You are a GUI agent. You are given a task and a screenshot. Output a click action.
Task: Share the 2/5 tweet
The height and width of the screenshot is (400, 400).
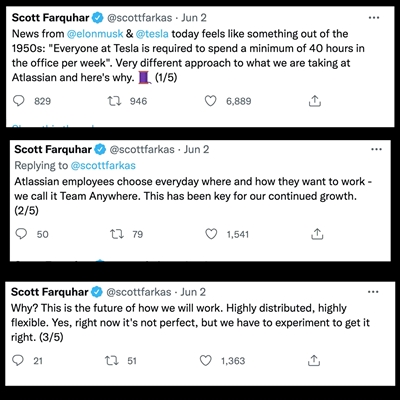pyautogui.click(x=317, y=234)
